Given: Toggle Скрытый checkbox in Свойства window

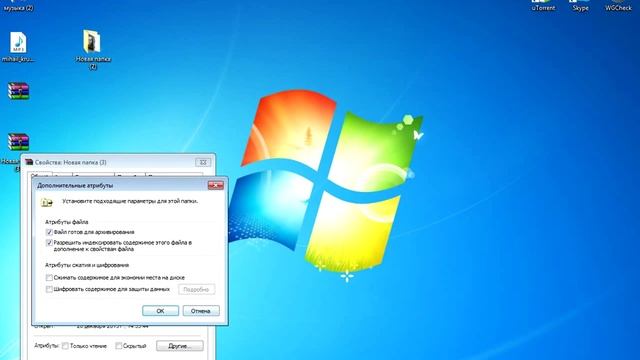Looking at the screenshot, I should 118,346.
